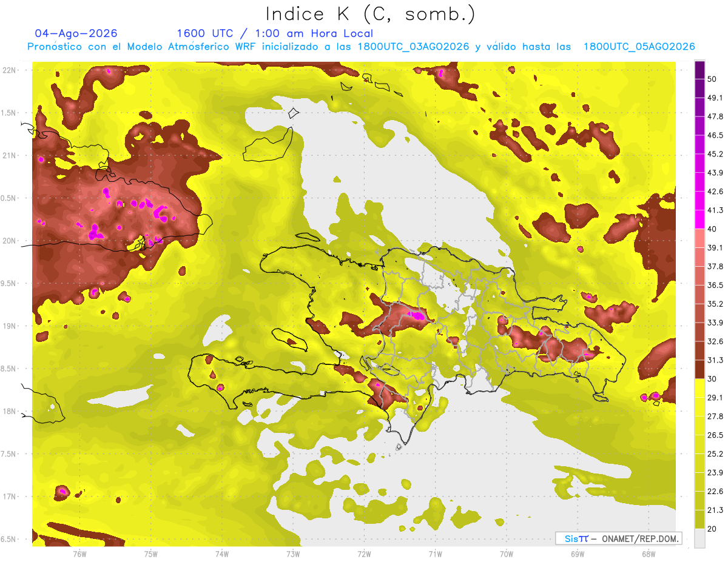Click the latitude label "22N"
728x562 pixels.
pyautogui.click(x=9, y=70)
